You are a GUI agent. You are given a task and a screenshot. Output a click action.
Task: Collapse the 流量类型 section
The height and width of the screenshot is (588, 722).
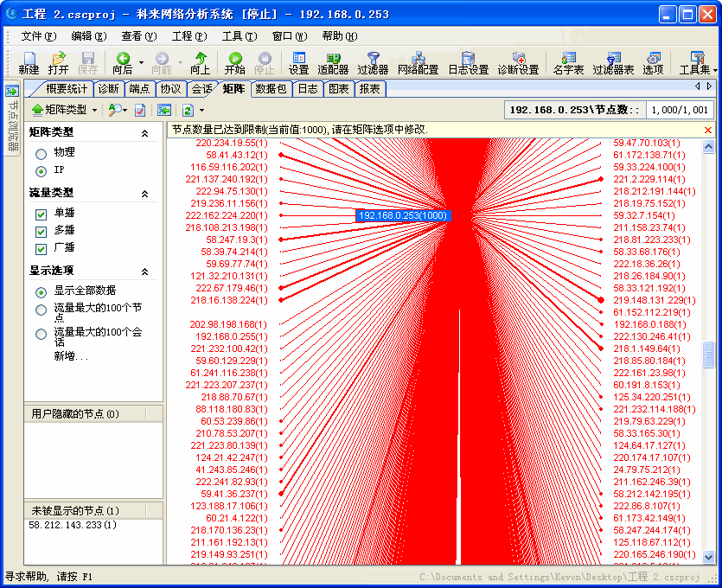pyautogui.click(x=144, y=194)
